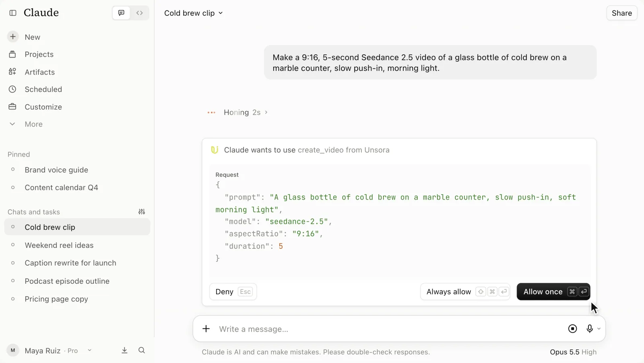Switch to code mode toggle
This screenshot has width=644, height=363.
click(x=139, y=13)
